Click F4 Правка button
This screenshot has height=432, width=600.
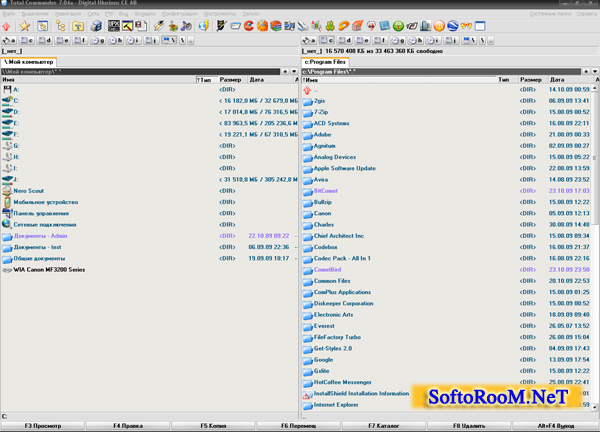(x=128, y=426)
